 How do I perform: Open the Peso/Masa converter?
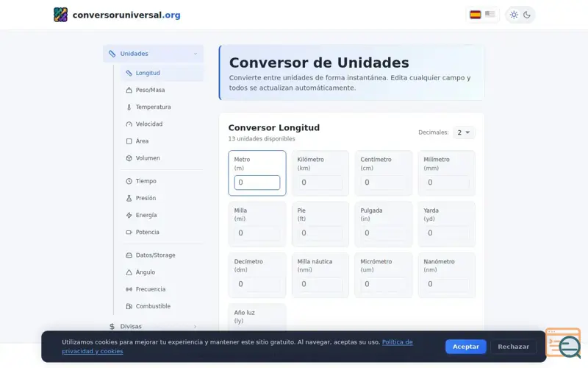[x=162, y=90]
